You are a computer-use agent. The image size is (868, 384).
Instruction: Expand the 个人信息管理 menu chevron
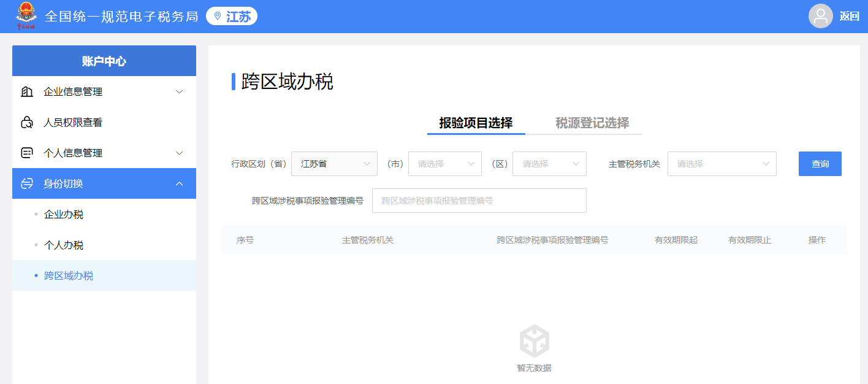tap(180, 153)
